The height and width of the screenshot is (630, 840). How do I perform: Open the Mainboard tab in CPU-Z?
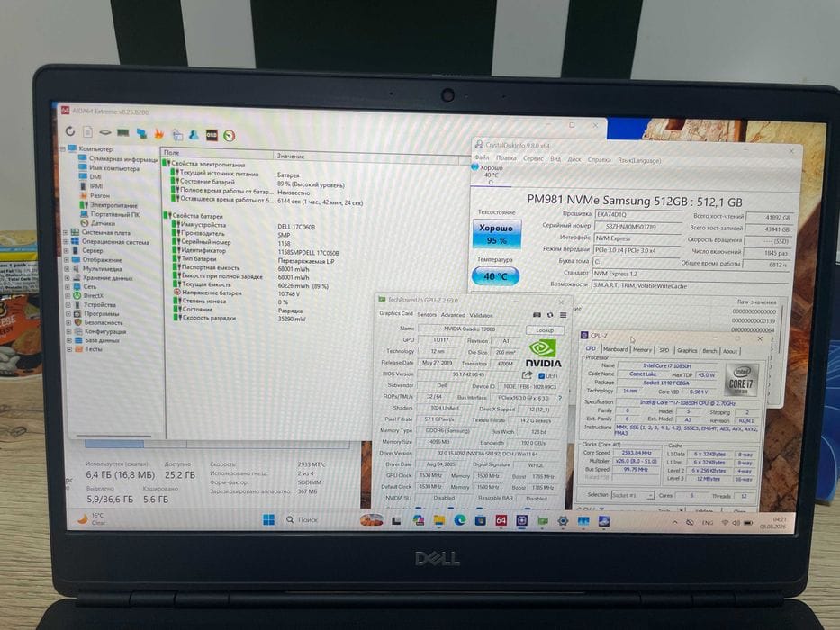point(615,349)
